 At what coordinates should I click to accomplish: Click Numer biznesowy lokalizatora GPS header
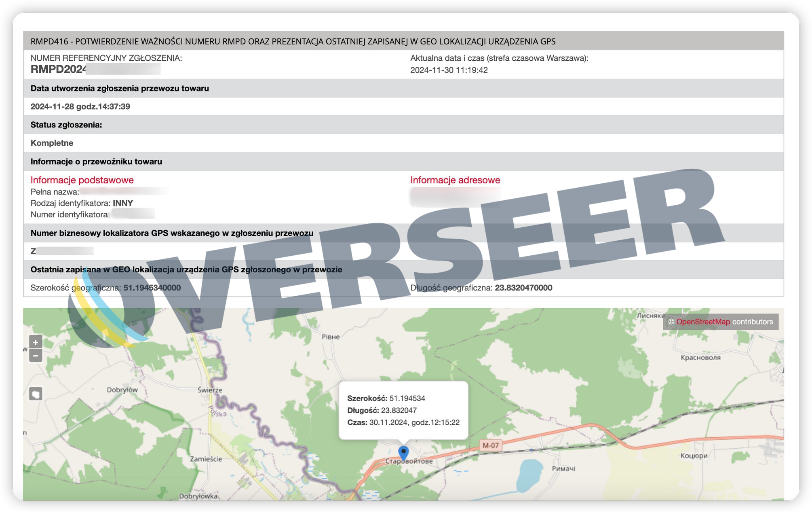tap(403, 233)
